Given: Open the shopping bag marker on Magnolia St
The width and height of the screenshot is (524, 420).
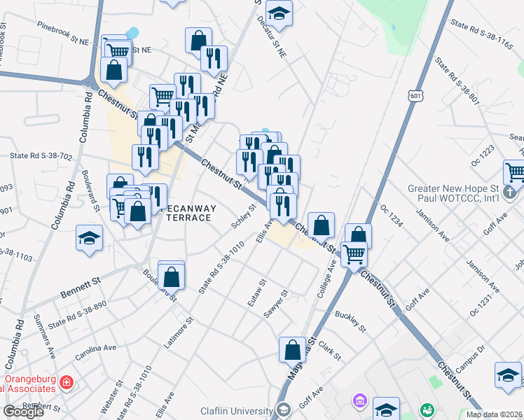Looking at the screenshot, I should coord(292,350).
